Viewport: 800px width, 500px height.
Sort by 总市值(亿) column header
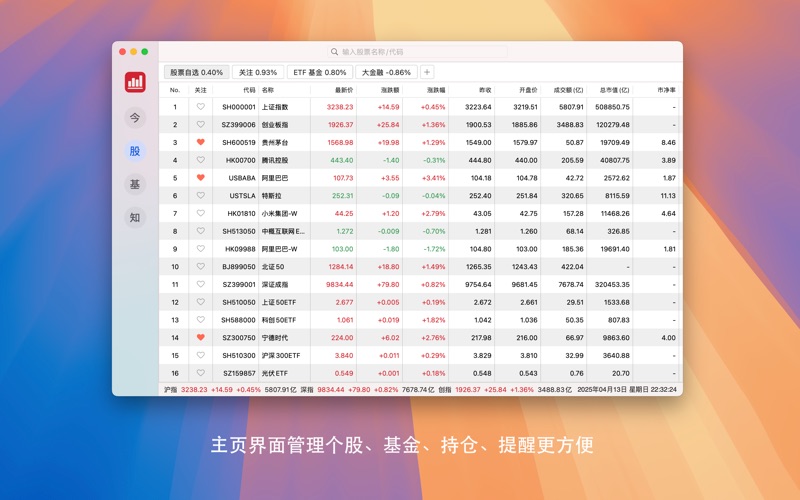click(614, 90)
